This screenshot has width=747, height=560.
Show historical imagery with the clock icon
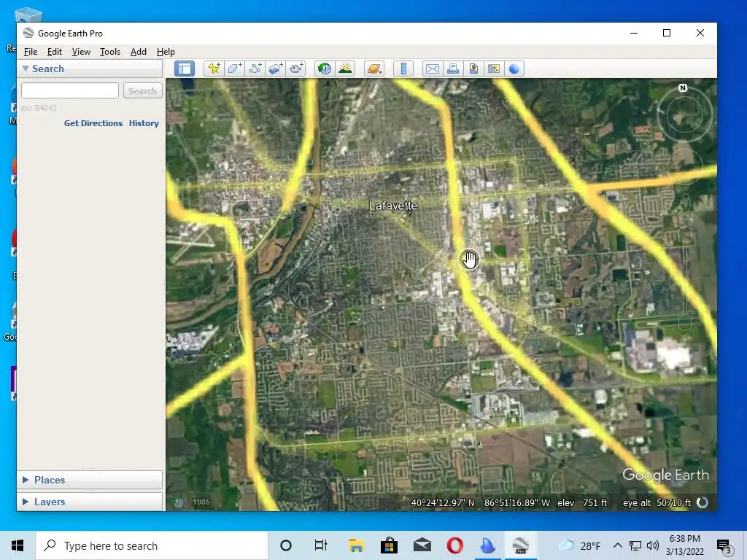(x=325, y=69)
